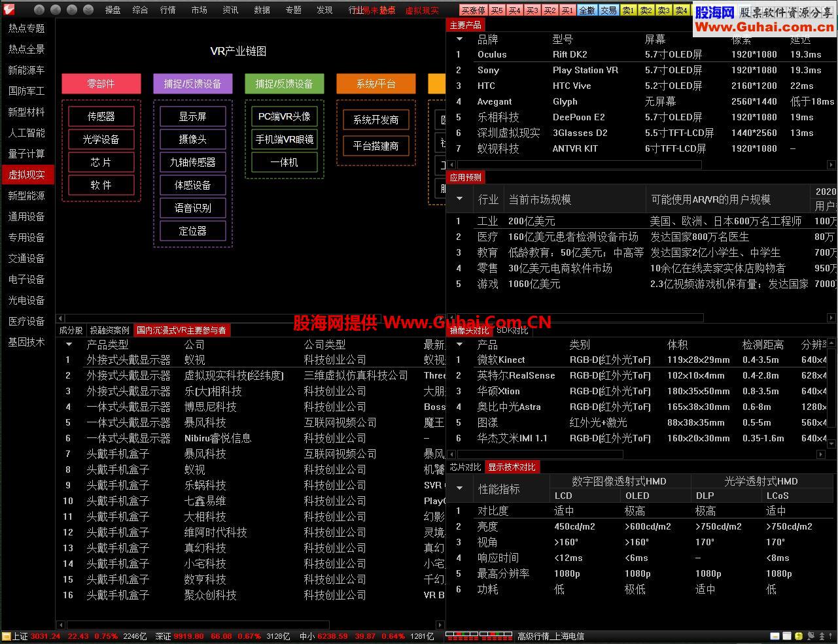Image resolution: width=838 pixels, height=644 pixels.
Task: Select the 显示技术对比 tab
Action: [512, 467]
